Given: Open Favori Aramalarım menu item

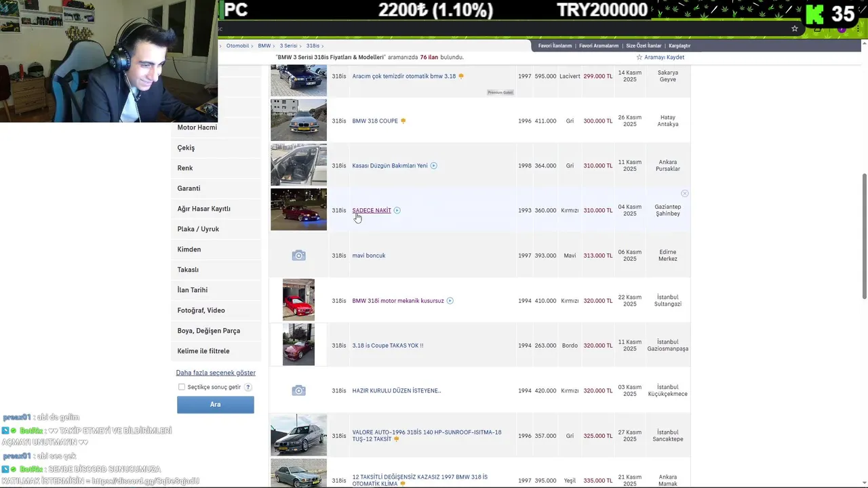Looking at the screenshot, I should [x=599, y=46].
